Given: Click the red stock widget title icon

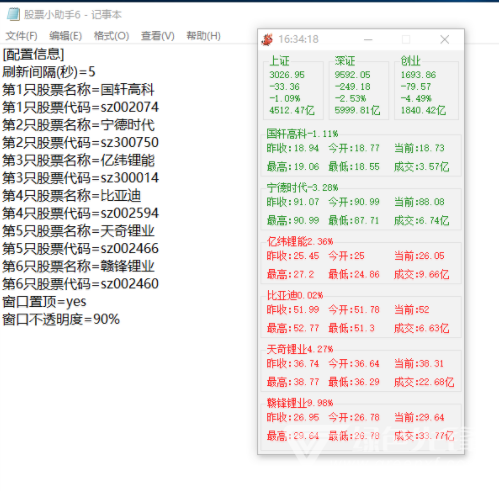Looking at the screenshot, I should click(267, 39).
